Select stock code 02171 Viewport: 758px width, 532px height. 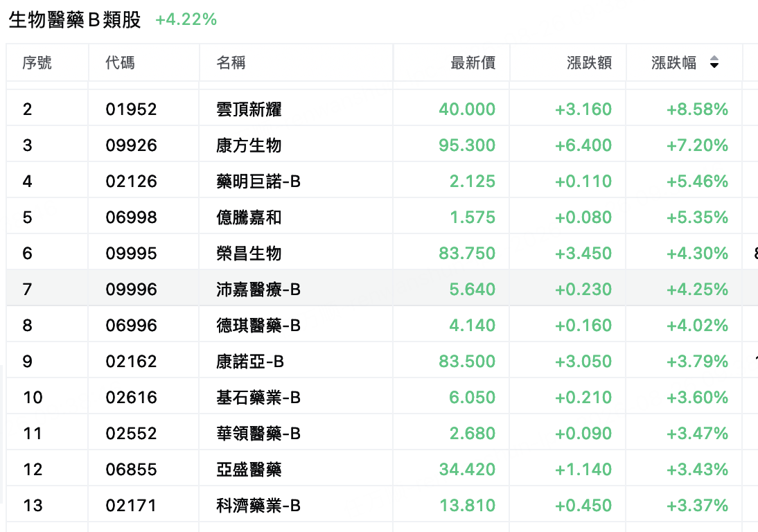(x=131, y=506)
